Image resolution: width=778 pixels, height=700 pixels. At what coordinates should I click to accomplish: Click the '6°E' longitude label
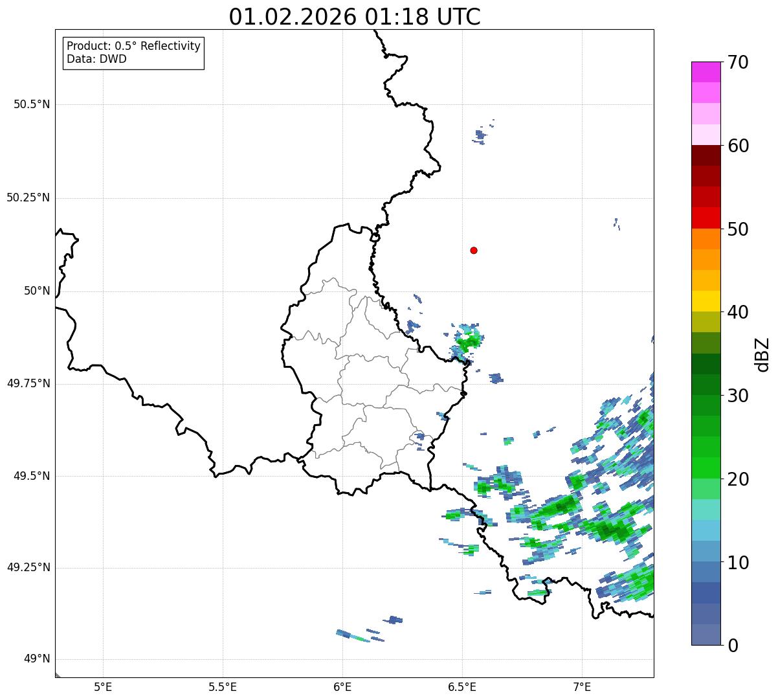tap(342, 686)
